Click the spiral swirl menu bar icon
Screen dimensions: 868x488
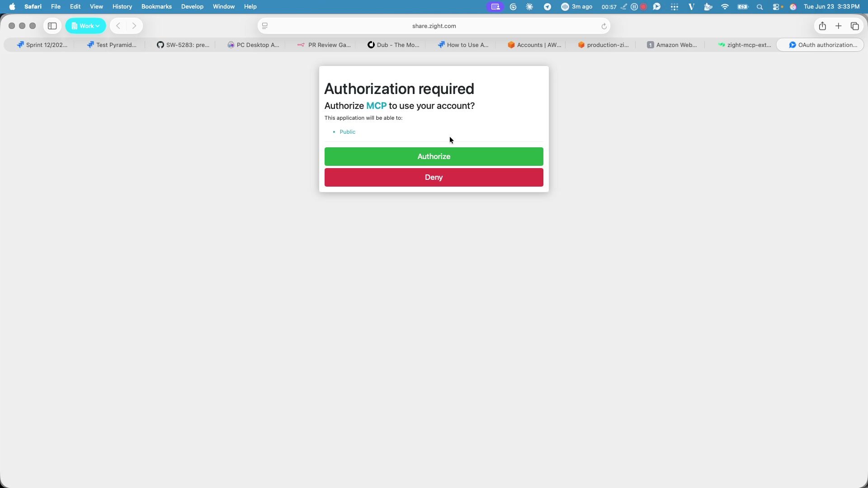point(513,7)
